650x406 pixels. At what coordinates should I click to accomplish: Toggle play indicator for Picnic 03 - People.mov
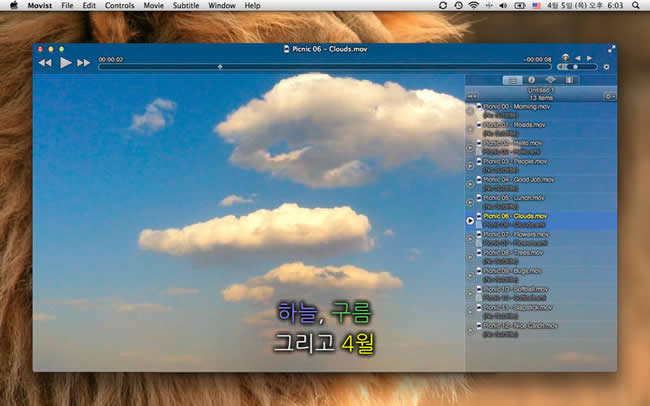point(471,165)
